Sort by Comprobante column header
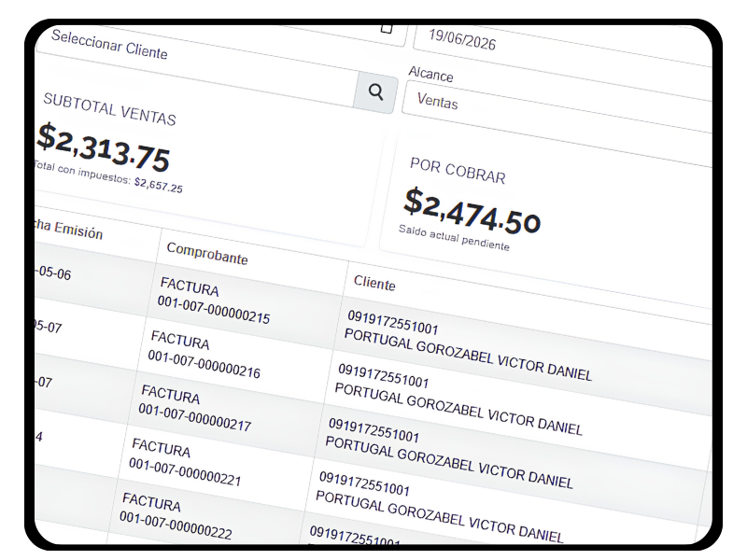The width and height of the screenshot is (747, 560). [207, 253]
